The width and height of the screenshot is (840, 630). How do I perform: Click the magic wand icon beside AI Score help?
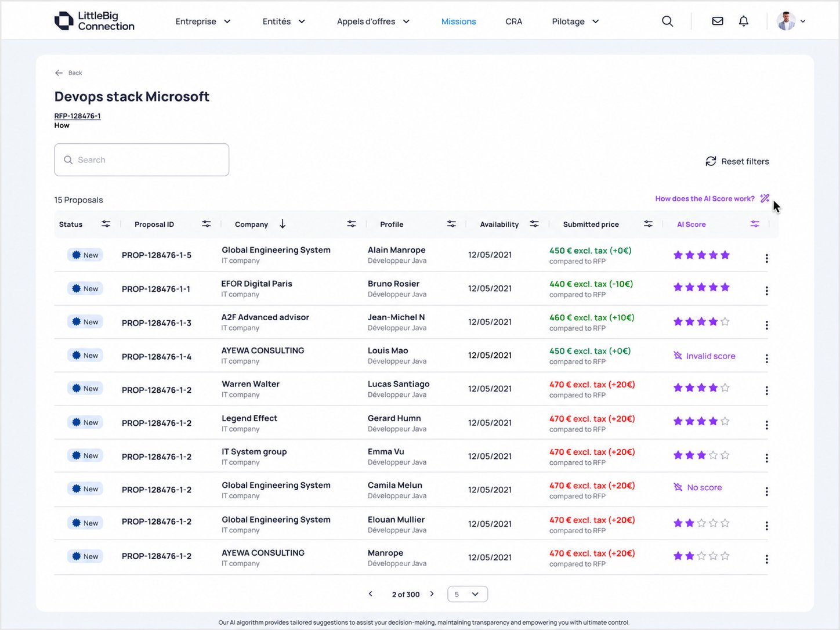point(765,198)
